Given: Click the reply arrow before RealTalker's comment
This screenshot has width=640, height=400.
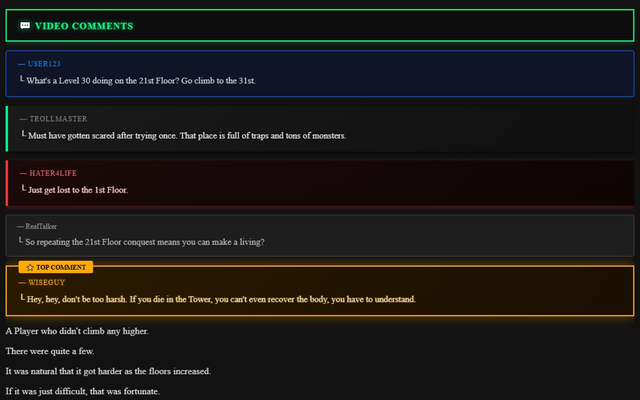Looking at the screenshot, I should pyautogui.click(x=21, y=240).
